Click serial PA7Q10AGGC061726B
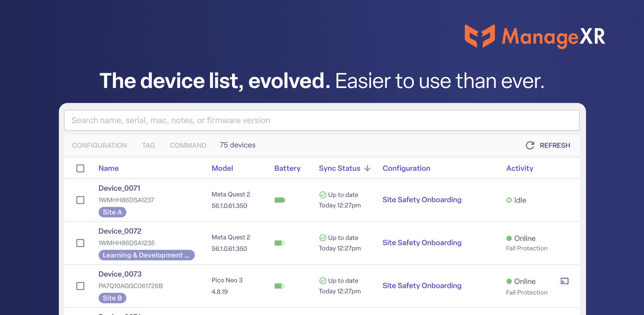Screen dimensions: 644x315 tap(130, 286)
